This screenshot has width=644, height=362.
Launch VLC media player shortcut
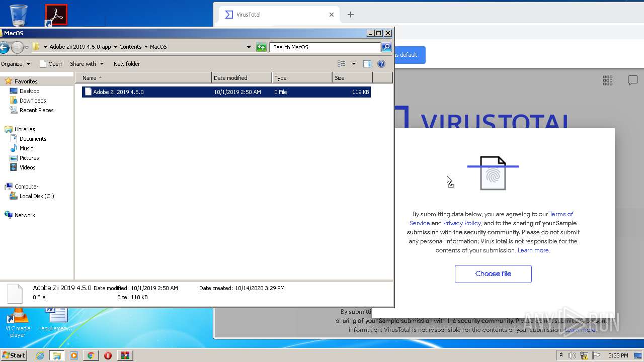[18, 323]
